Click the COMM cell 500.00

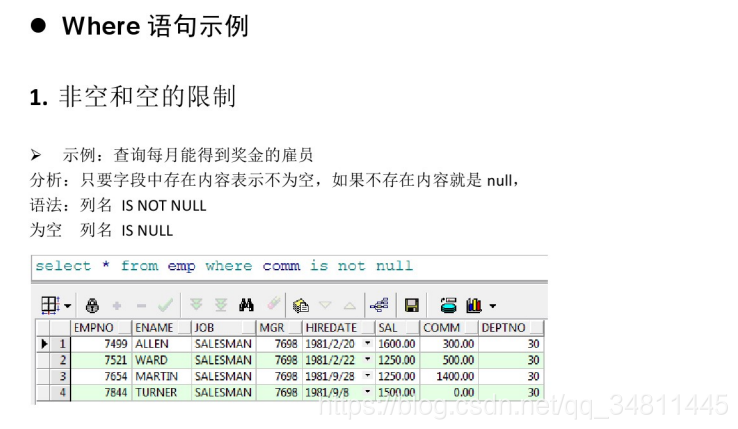pos(449,360)
